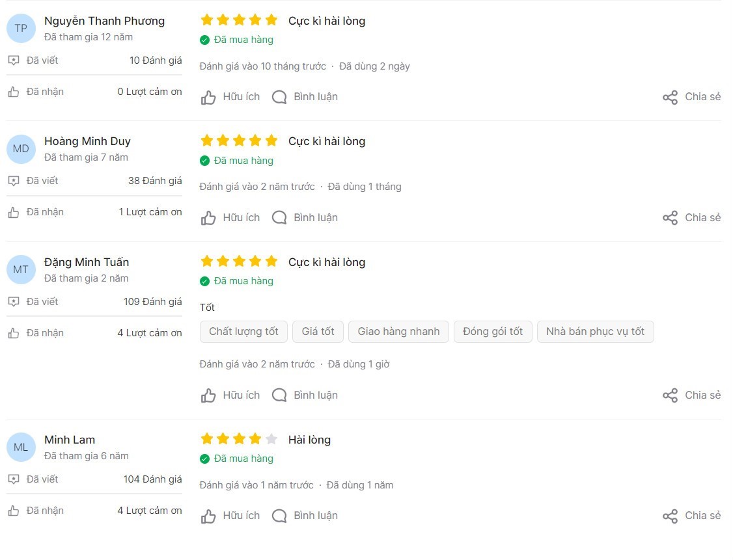Click "Đóng gói tốt" tag
Image resolution: width=733 pixels, height=560 pixels.
pos(493,332)
